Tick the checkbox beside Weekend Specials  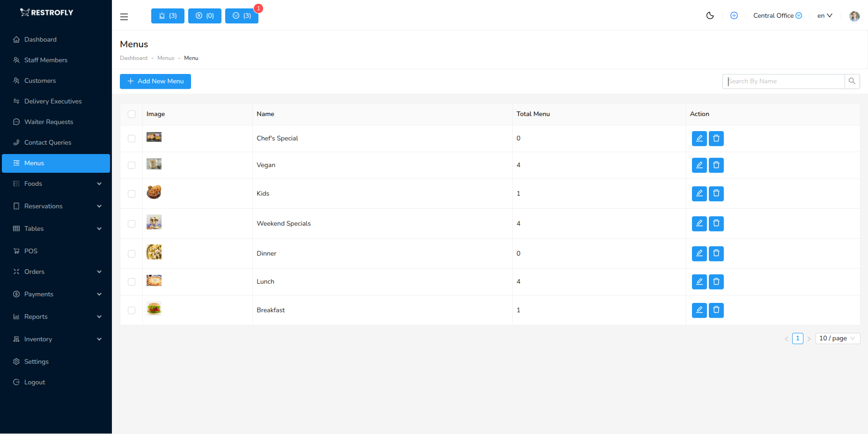pos(132,223)
